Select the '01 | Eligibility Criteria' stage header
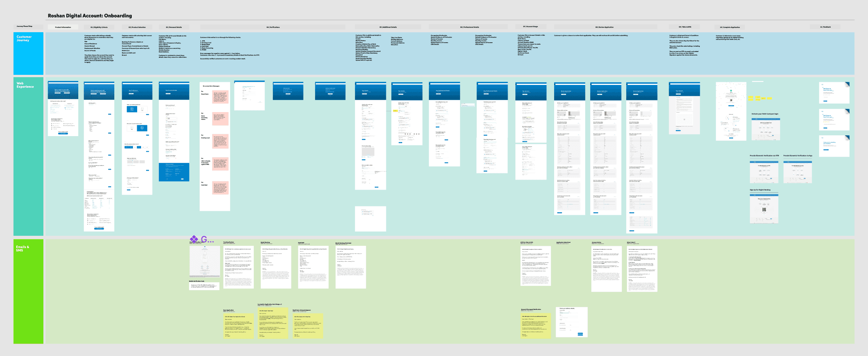 99,27
